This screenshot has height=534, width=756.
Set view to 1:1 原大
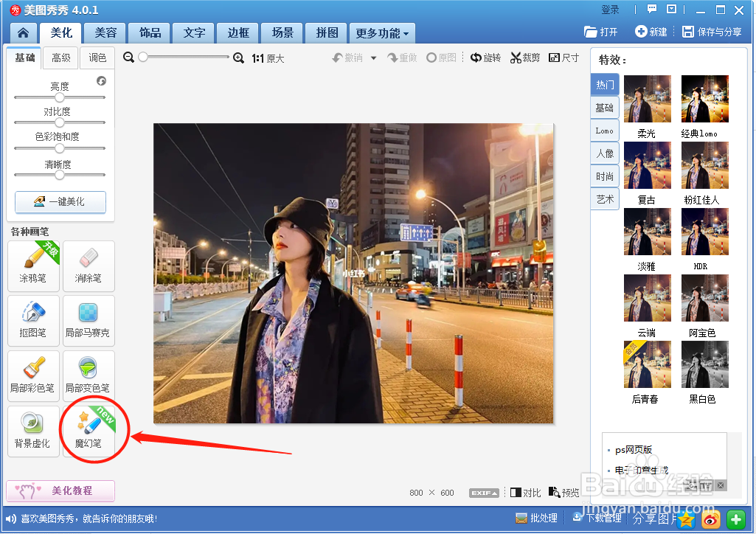[x=268, y=58]
